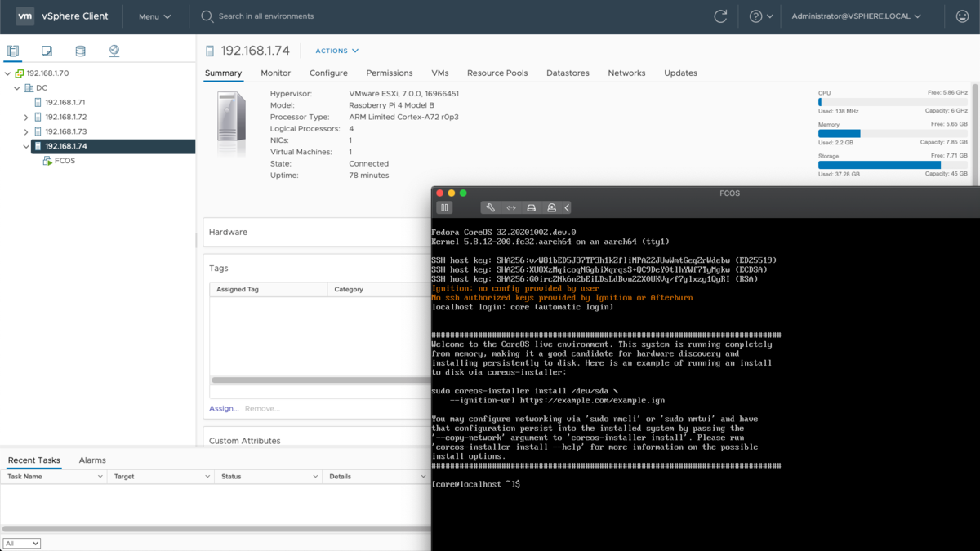
Task: Pause the FCOS console display
Action: 445,208
